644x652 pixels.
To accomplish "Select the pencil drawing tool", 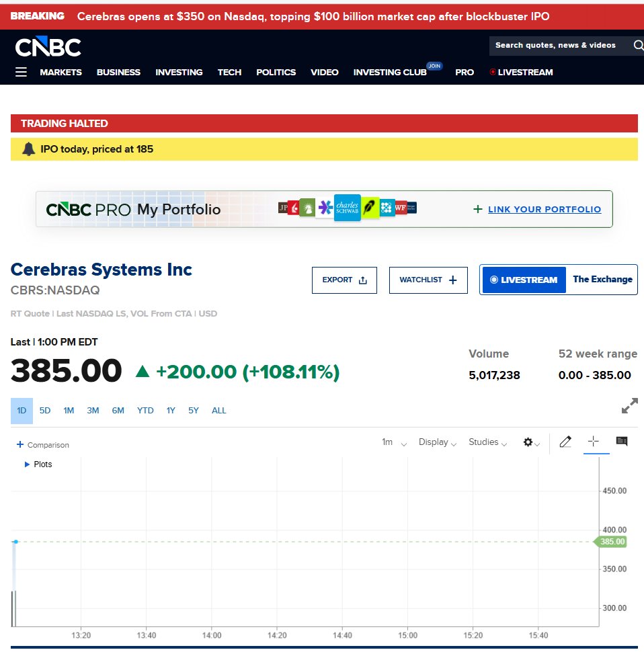I will [565, 441].
